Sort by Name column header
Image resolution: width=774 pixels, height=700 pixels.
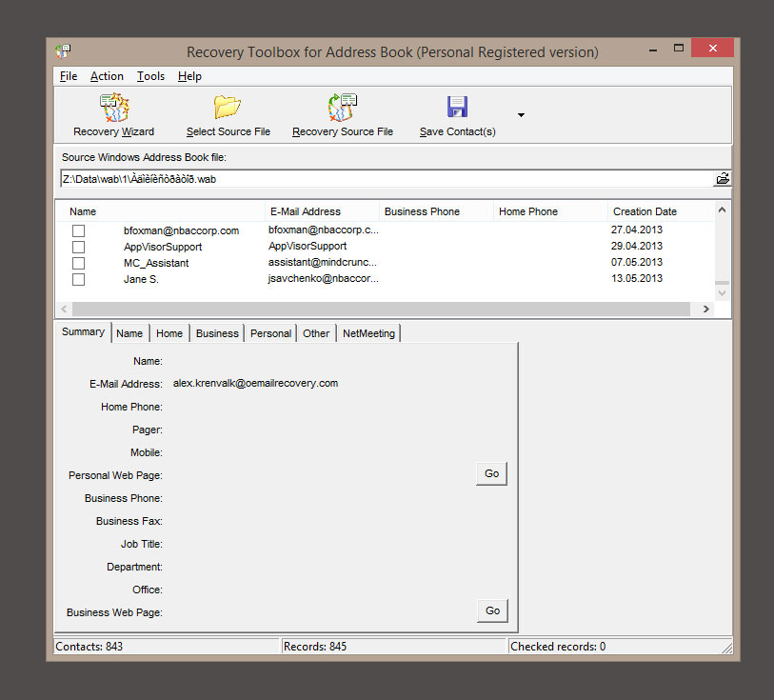tap(161, 211)
